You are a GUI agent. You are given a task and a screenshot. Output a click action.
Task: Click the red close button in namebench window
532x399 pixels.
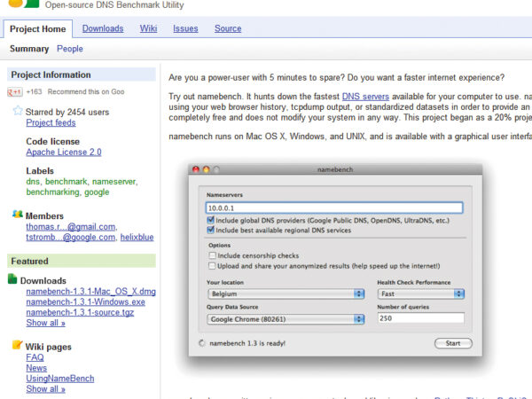[x=196, y=168]
